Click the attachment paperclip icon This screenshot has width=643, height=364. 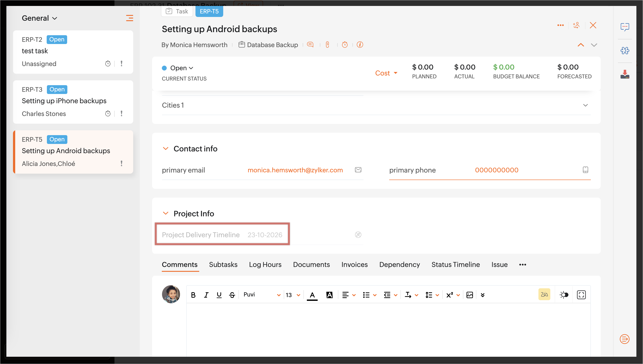coord(328,45)
